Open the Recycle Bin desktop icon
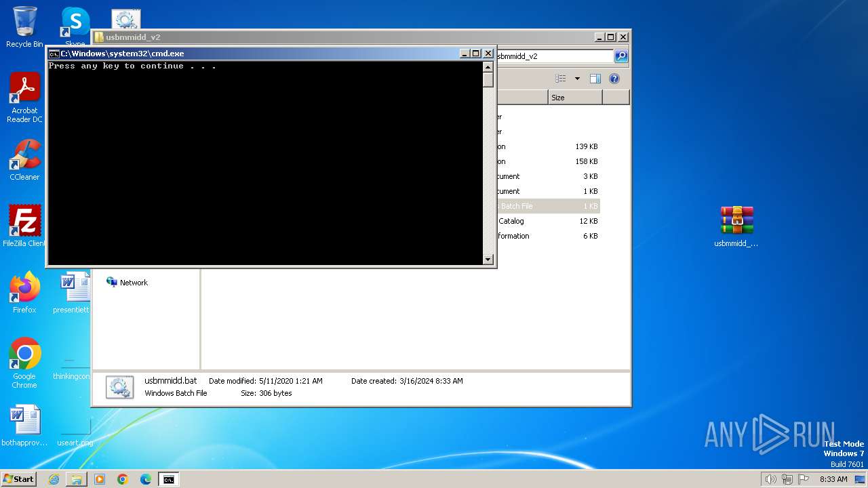Viewport: 868px width, 488px height. (x=24, y=27)
